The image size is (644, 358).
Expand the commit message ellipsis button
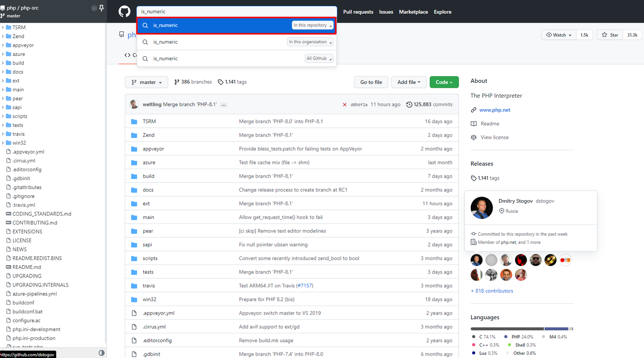[x=224, y=105]
